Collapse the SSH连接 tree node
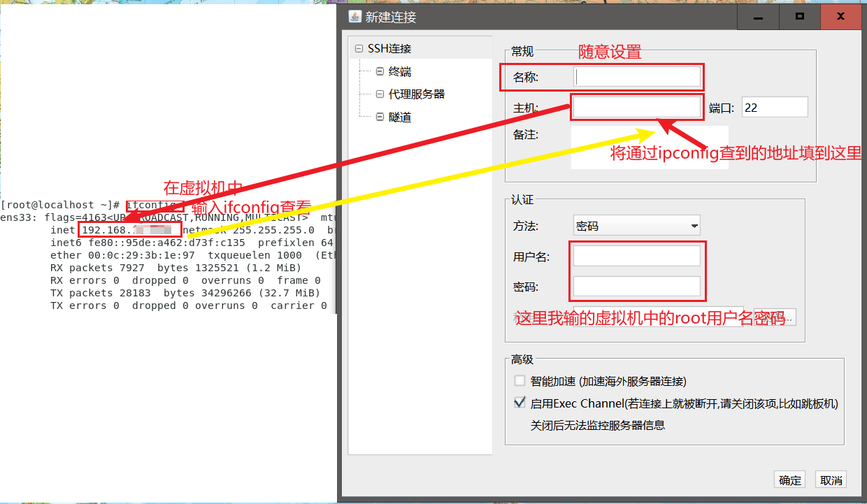Image resolution: width=867 pixels, height=504 pixels. pos(359,49)
